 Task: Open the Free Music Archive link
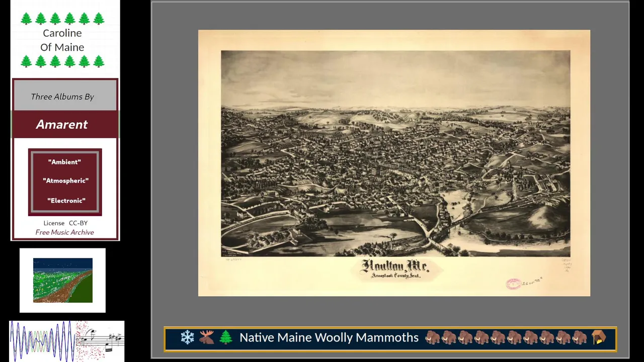[64, 232]
